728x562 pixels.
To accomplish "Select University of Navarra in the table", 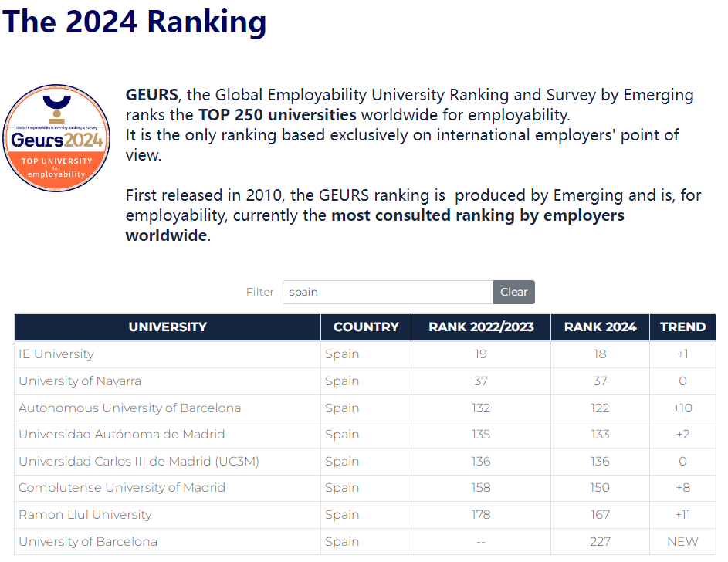I will click(x=80, y=381).
